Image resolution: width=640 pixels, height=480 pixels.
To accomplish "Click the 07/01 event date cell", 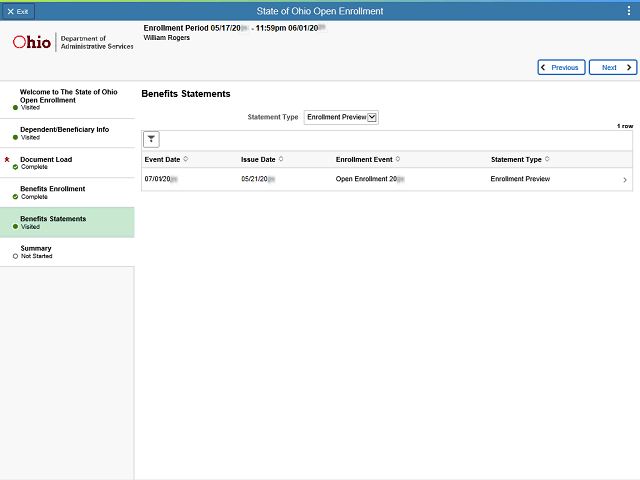I will pos(161,179).
